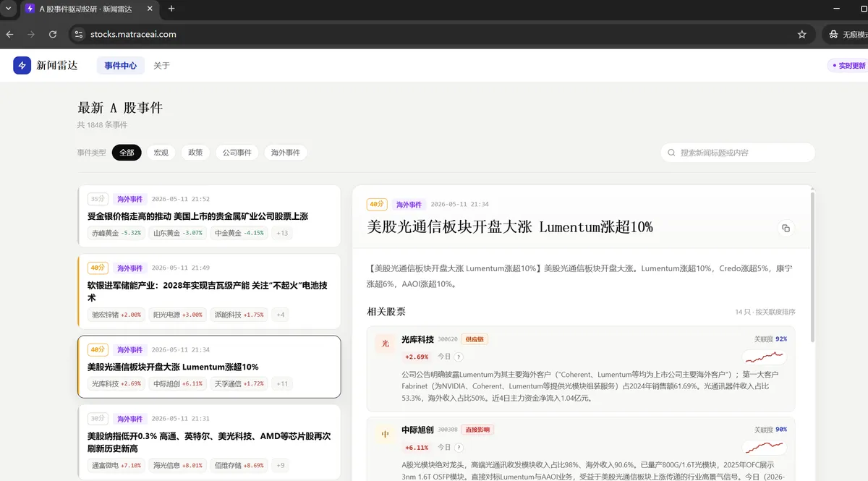Open site information icon in address bar
868x481 pixels.
tap(79, 34)
